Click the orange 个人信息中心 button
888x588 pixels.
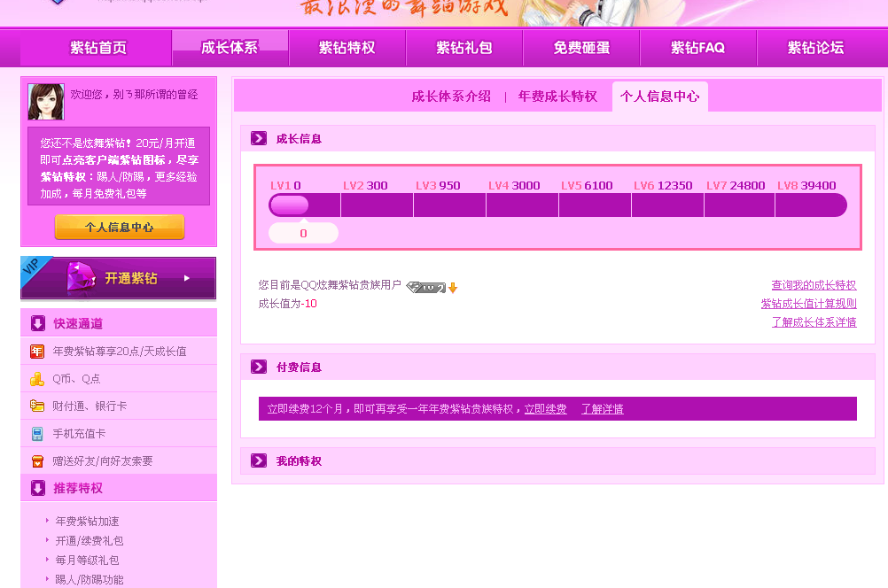coord(120,227)
